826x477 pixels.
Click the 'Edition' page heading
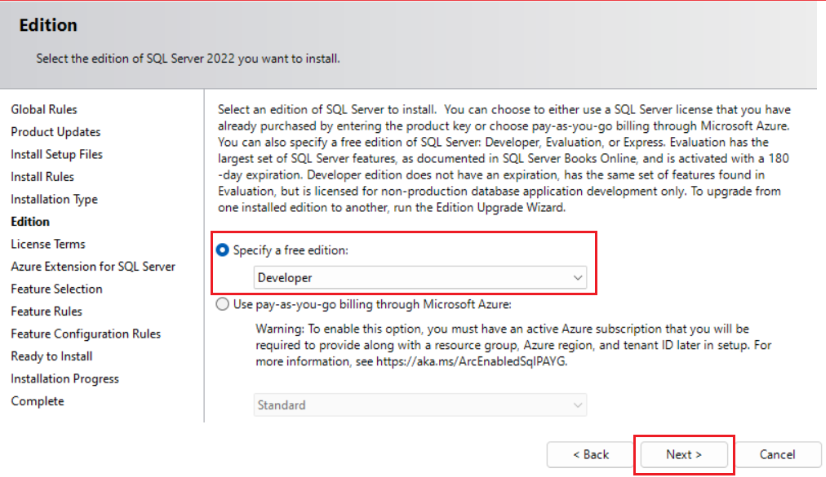pyautogui.click(x=48, y=25)
